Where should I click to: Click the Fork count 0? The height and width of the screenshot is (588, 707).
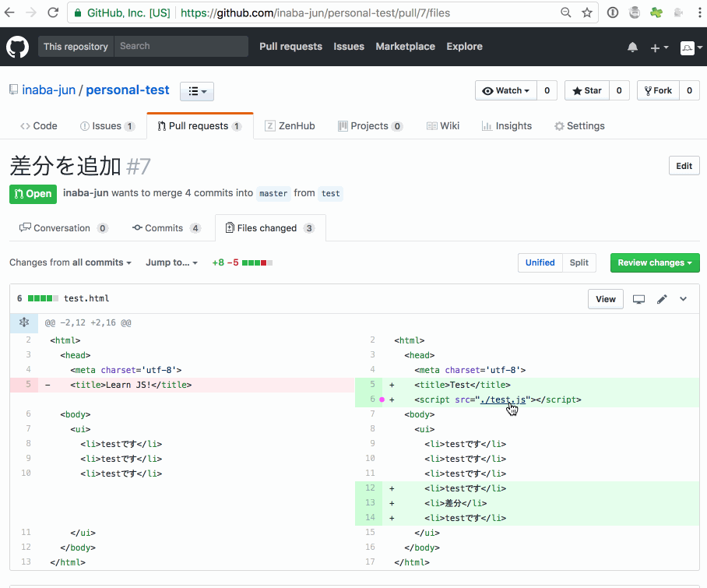coord(689,90)
